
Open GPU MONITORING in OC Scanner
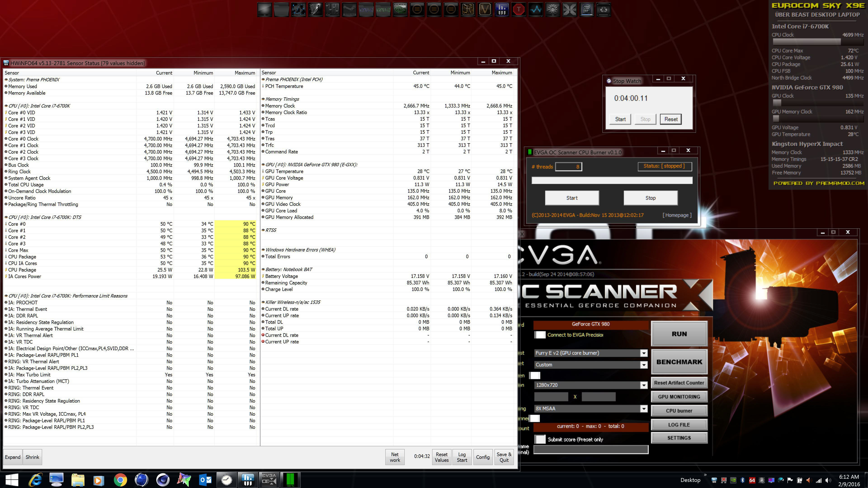(679, 397)
